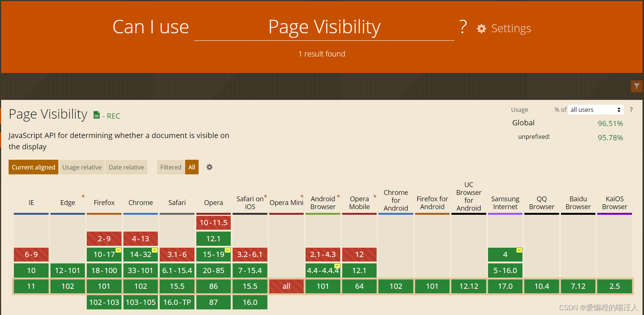Click the question mark beside the search field
This screenshot has height=315, width=644.
pos(463,27)
